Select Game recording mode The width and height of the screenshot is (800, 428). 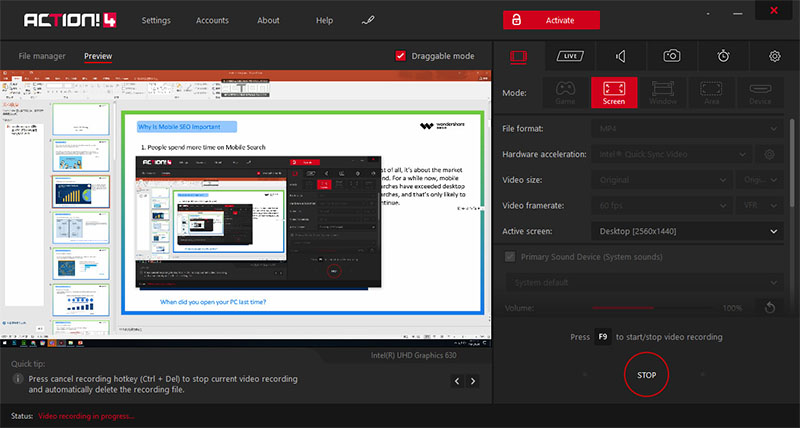[565, 92]
